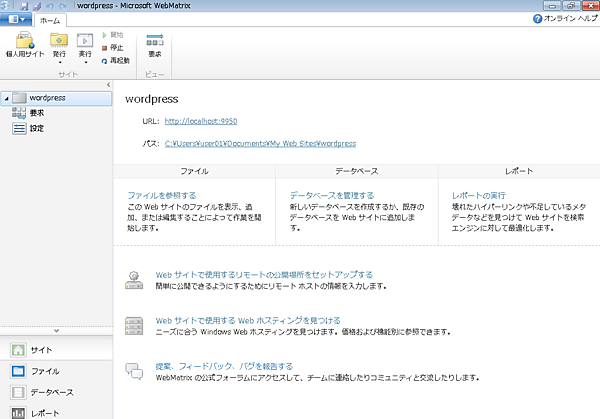Open オンライン ヘルプ (Online Help) at top right
The image size is (600, 419).
pos(563,20)
